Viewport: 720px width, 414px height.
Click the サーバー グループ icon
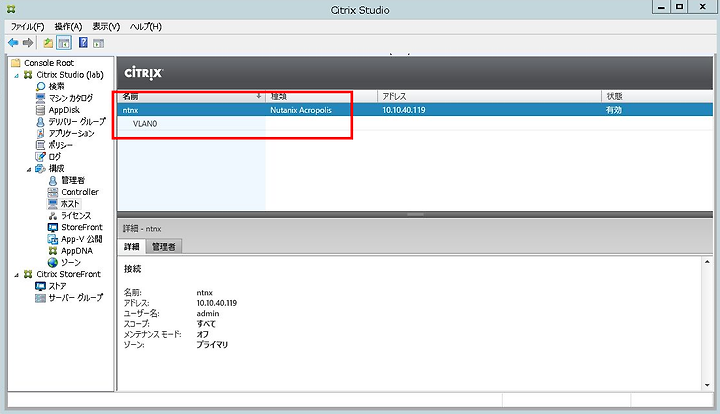pos(40,298)
